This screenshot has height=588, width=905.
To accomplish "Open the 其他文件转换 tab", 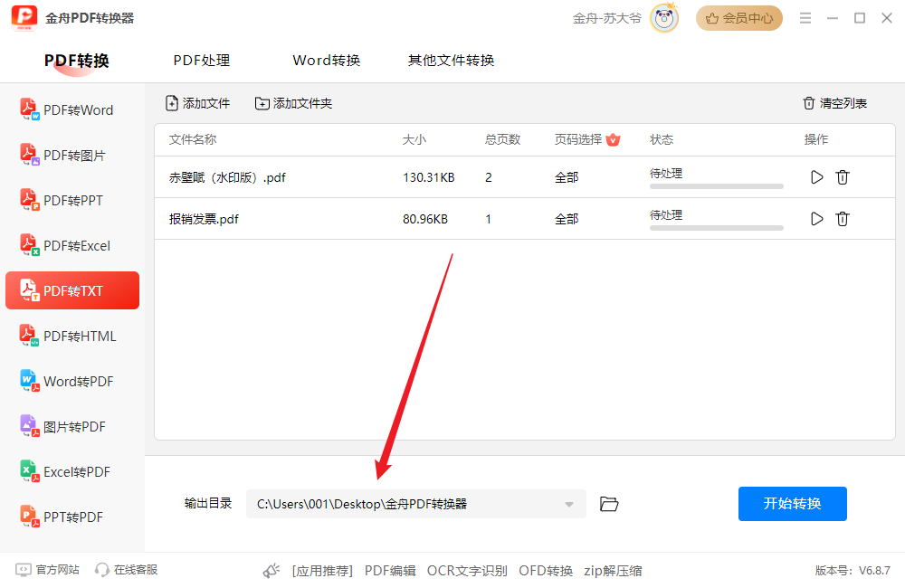I will click(x=451, y=61).
